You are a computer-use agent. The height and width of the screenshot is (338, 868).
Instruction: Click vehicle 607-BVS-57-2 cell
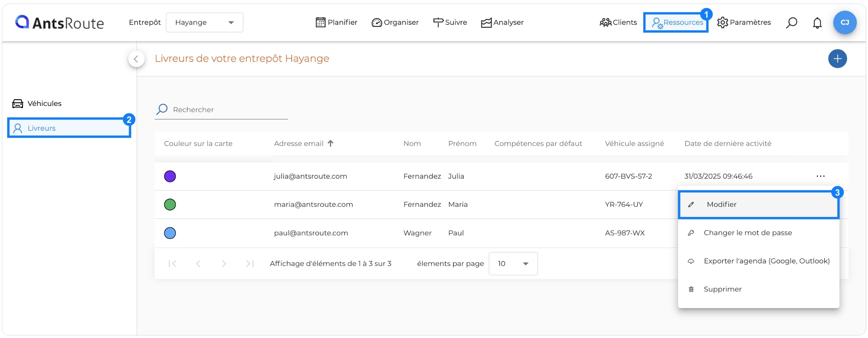[628, 176]
